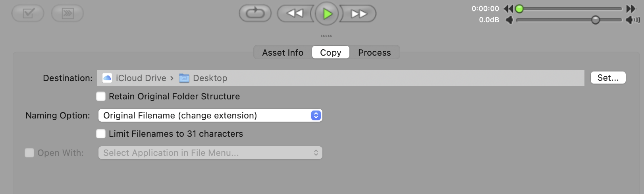Click the triple-chevron toolbar button
This screenshot has width=644, height=194.
pos(67,14)
